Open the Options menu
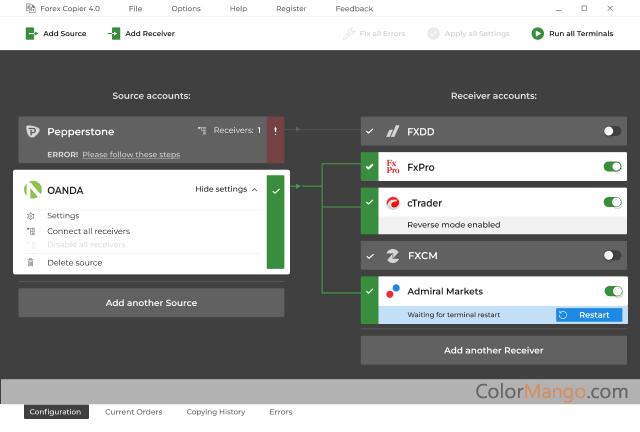Screen dimensions: 640x432 click(185, 9)
